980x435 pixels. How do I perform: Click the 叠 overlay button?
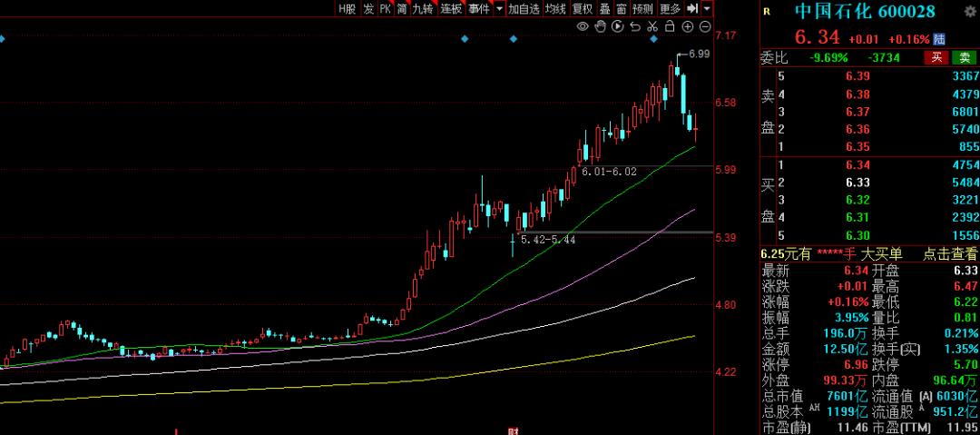[605, 9]
